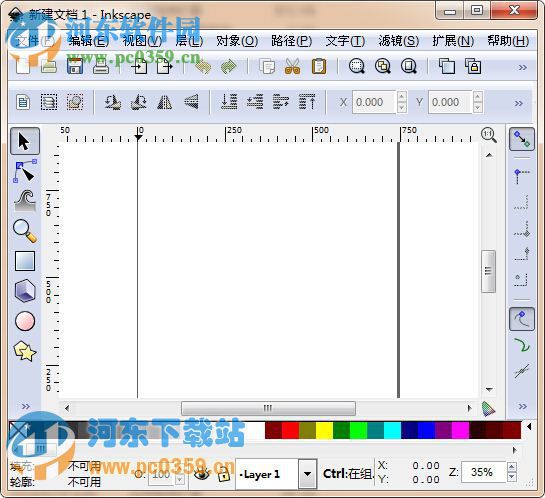Open the 编辑(E) menu
The image size is (545, 498).
(88, 41)
